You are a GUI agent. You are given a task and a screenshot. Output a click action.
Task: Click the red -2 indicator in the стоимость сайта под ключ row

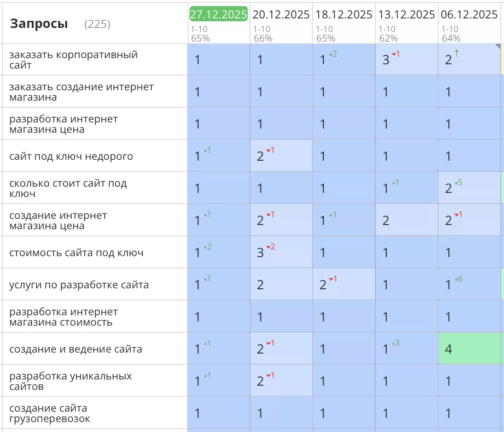click(x=270, y=247)
